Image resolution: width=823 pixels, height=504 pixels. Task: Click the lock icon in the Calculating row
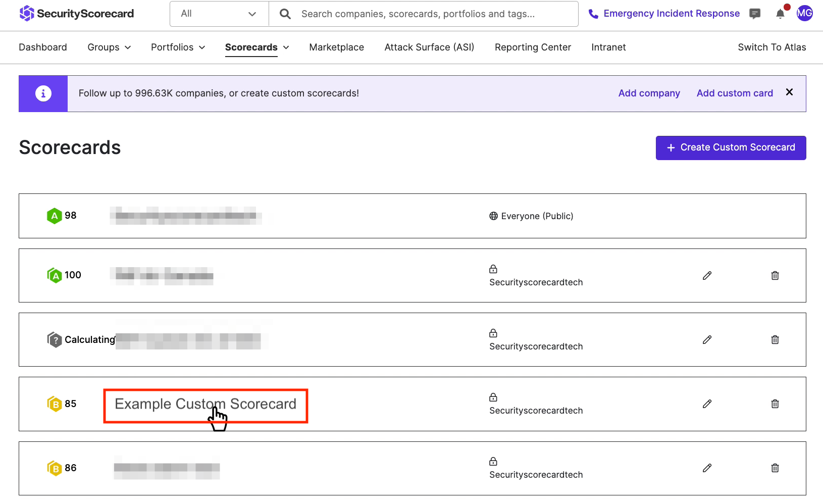(493, 333)
